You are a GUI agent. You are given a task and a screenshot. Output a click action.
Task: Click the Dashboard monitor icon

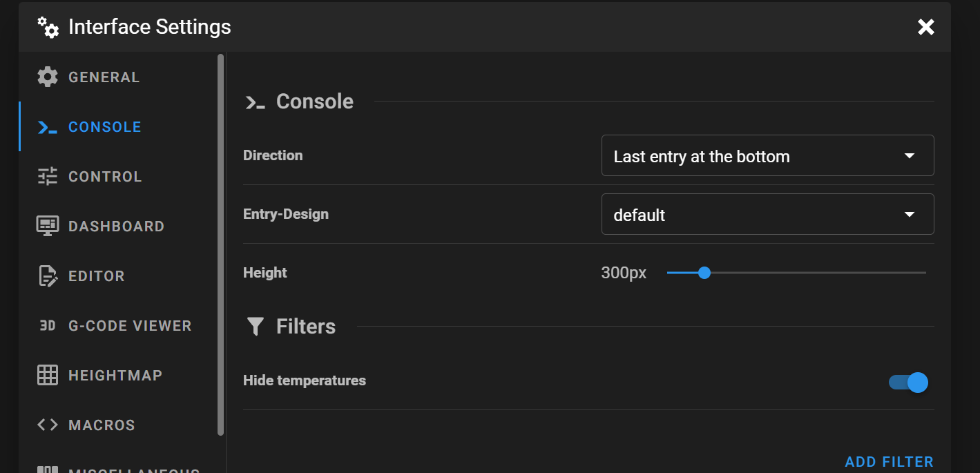click(47, 226)
